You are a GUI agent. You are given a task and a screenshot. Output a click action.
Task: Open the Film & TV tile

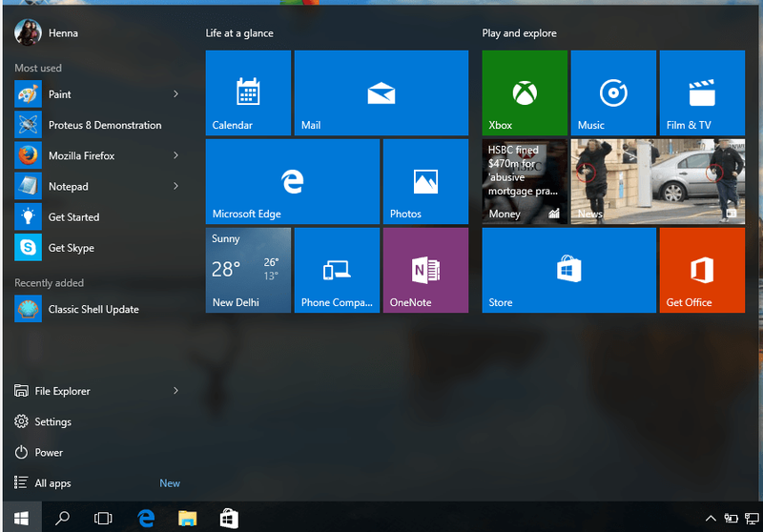click(702, 92)
